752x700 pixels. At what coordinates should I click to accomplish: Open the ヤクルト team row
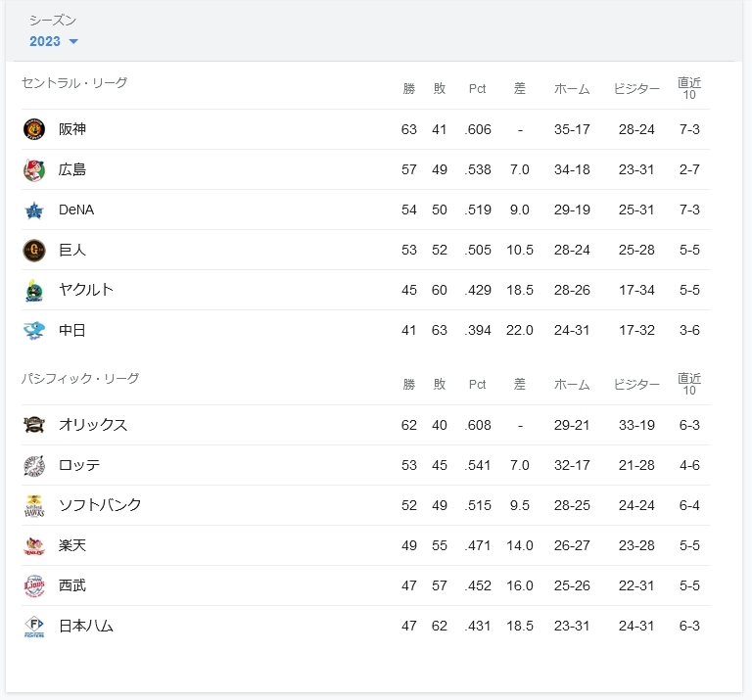[365, 290]
